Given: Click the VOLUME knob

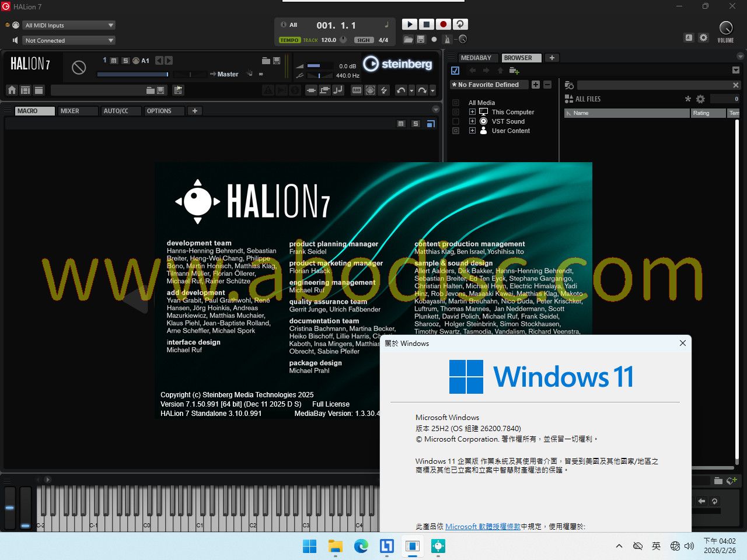Looking at the screenshot, I should pos(725,27).
